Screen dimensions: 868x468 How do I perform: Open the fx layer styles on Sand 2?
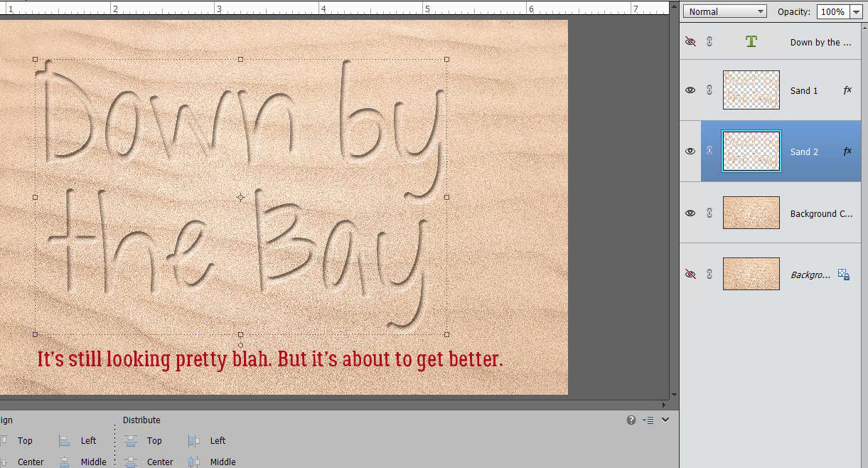(x=847, y=151)
